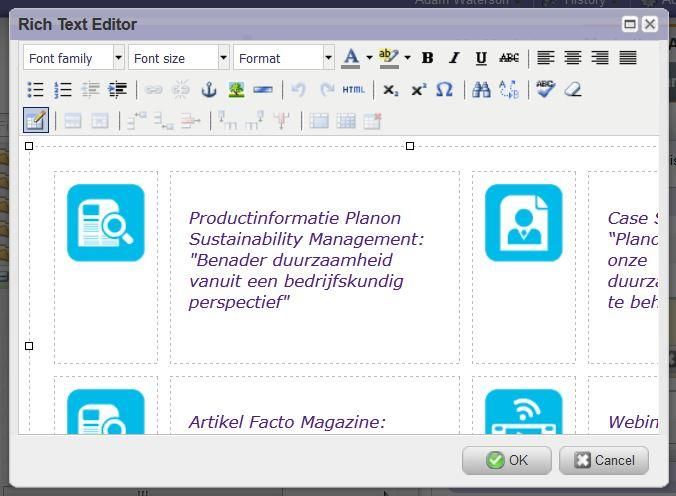Viewport: 676px width, 496px height.
Task: Confirm with the OK button
Action: 507,460
